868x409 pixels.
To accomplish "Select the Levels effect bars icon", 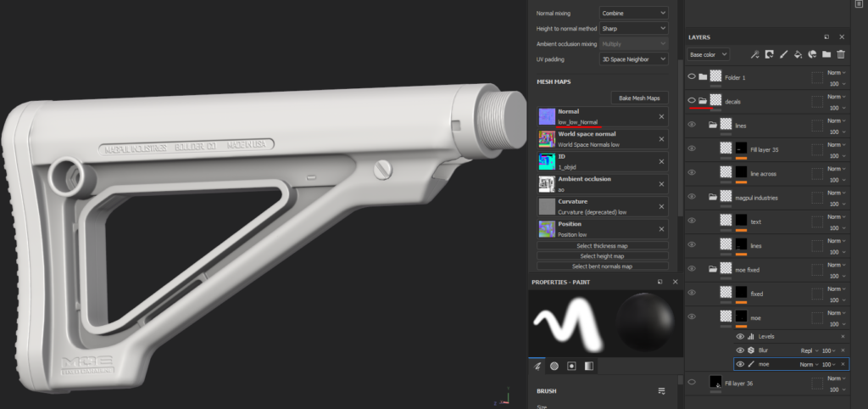I will [x=751, y=336].
